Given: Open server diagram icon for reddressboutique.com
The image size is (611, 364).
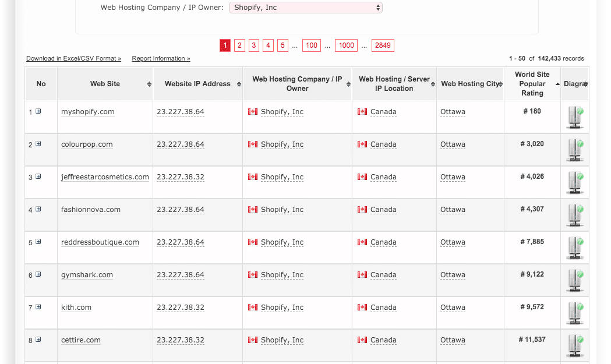Looking at the screenshot, I should [575, 248].
